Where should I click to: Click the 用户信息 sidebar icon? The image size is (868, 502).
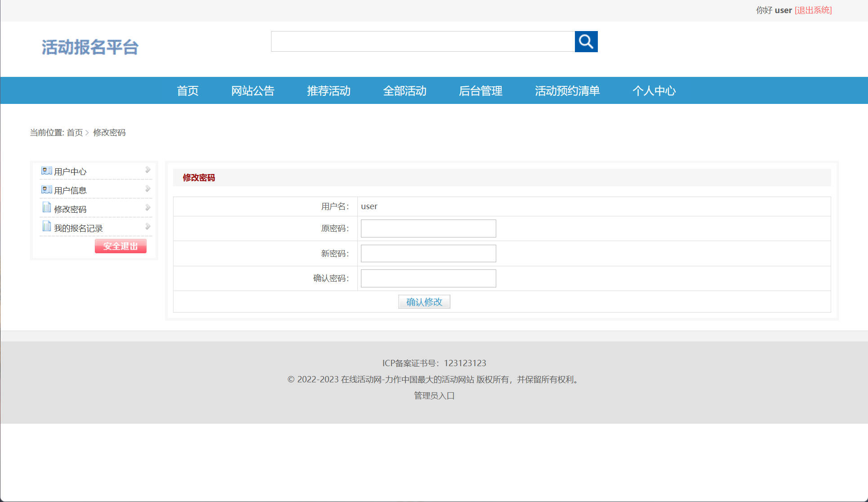tap(46, 189)
